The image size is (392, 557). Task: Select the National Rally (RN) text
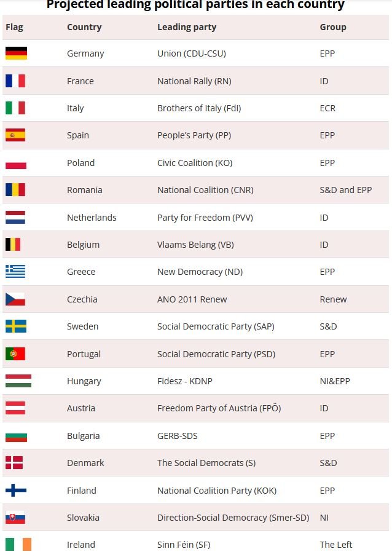click(x=194, y=81)
